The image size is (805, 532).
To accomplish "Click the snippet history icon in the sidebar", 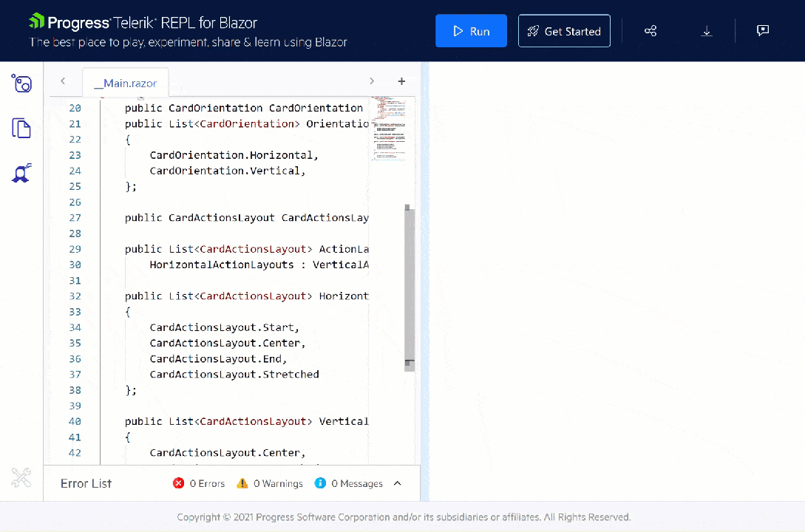I will point(21,83).
